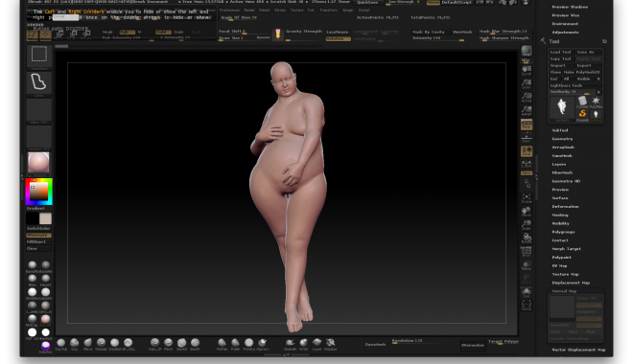Click the Clear color button

pos(38,249)
